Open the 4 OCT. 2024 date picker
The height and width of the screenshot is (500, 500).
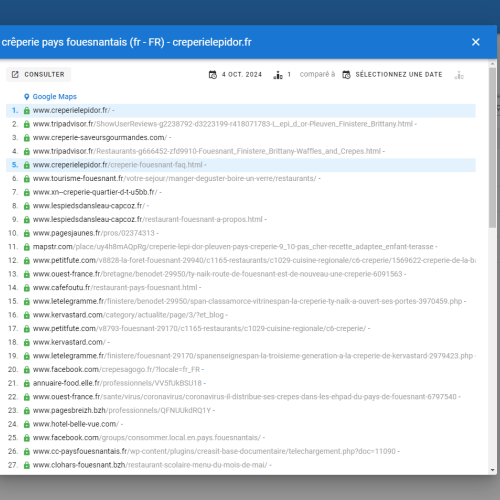(235, 74)
